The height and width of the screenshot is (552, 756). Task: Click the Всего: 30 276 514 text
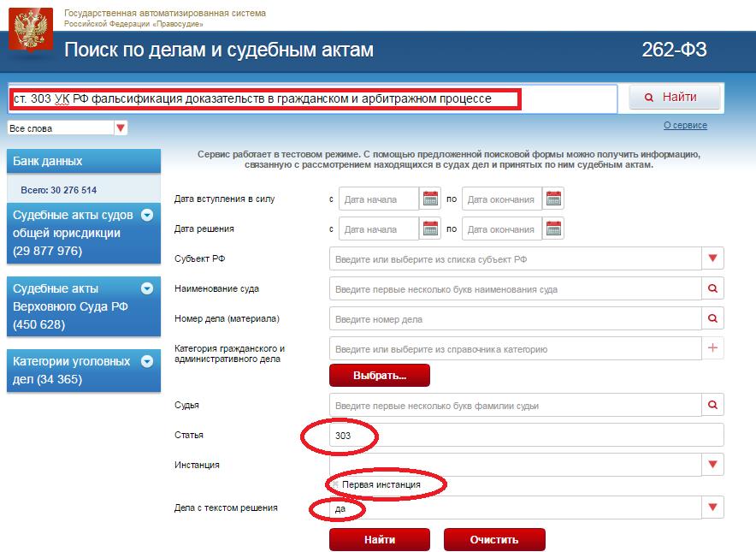point(59,190)
